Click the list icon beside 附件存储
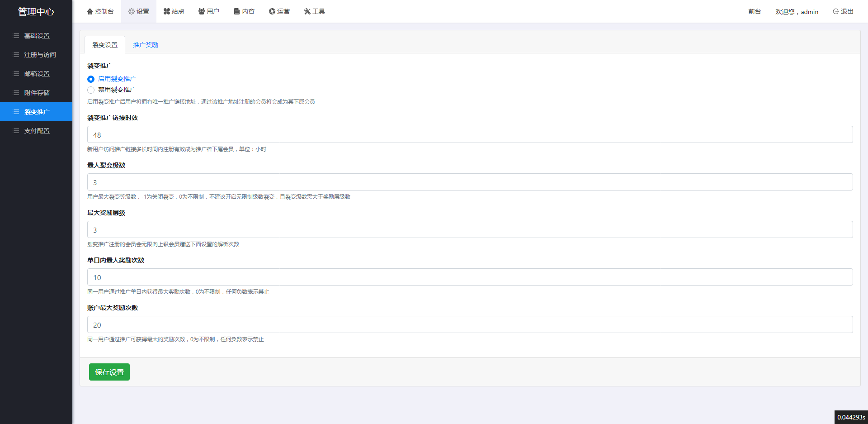Viewport: 868px width, 424px height. pyautogui.click(x=16, y=93)
